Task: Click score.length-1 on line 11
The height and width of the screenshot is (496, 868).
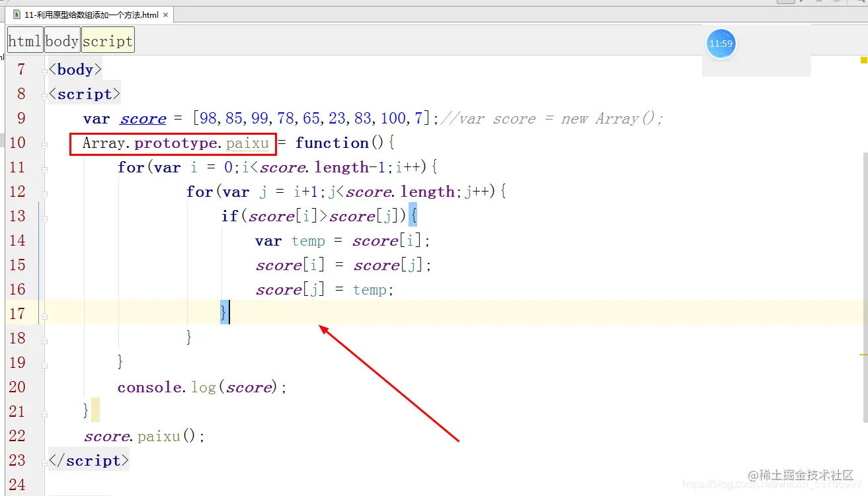Action: pyautogui.click(x=323, y=168)
